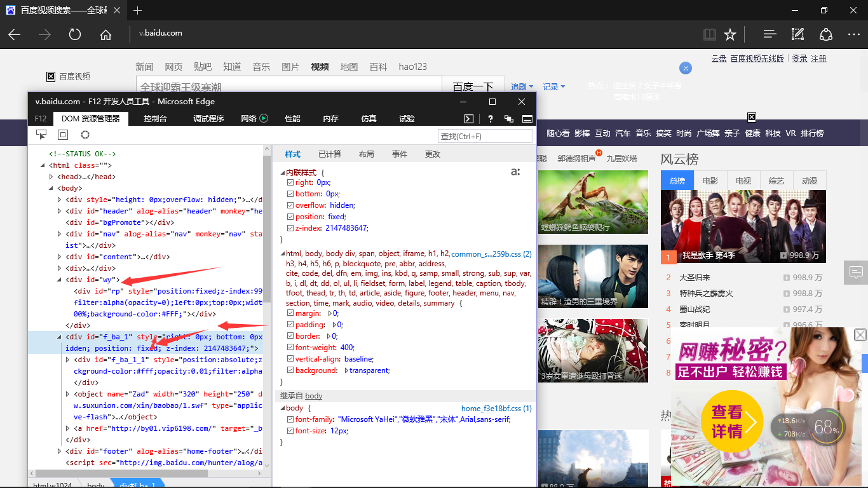Image resolution: width=868 pixels, height=488 pixels.
Task: Click the 查找(Ctrl+F) search field
Action: [485, 136]
